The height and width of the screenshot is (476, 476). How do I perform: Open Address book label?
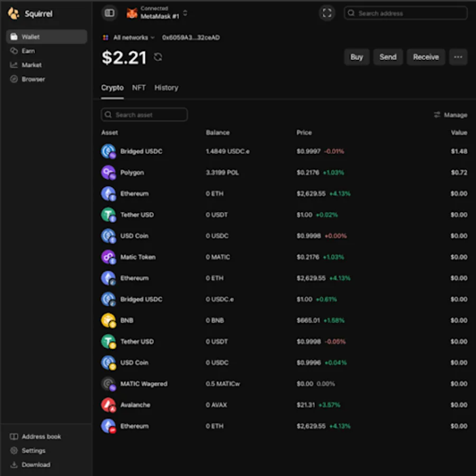pyautogui.click(x=41, y=436)
